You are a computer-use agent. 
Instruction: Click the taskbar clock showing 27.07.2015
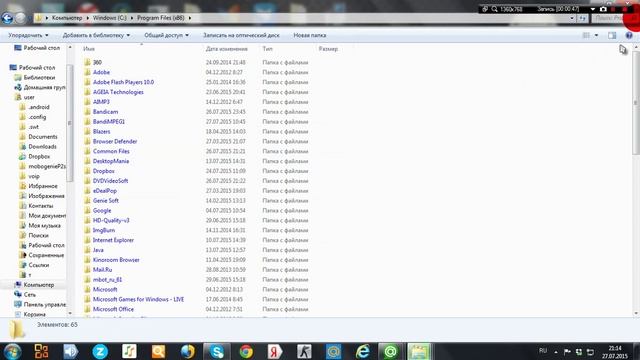point(615,352)
